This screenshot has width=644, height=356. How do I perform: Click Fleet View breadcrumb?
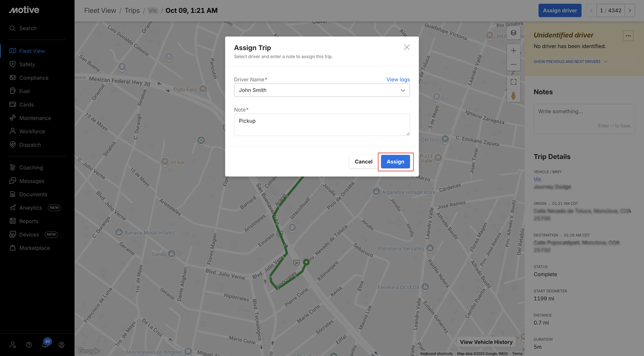coord(100,11)
